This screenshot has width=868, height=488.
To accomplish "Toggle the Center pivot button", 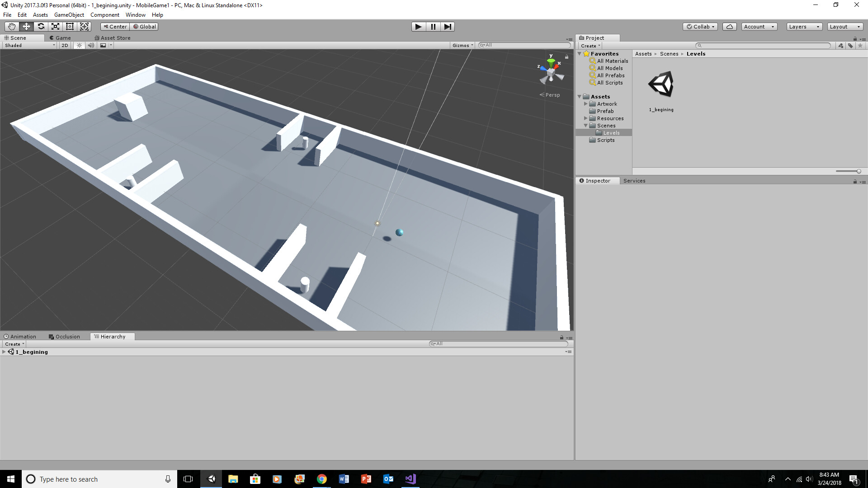I will click(115, 27).
